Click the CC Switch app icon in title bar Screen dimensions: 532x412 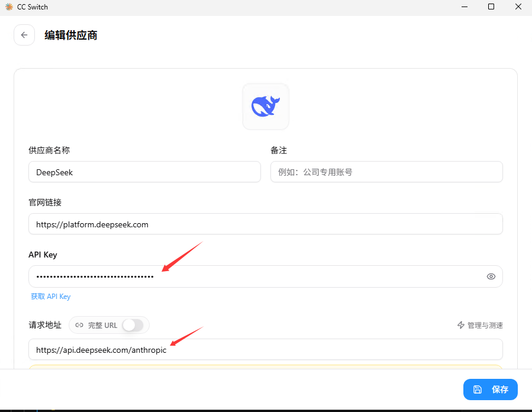[9, 7]
